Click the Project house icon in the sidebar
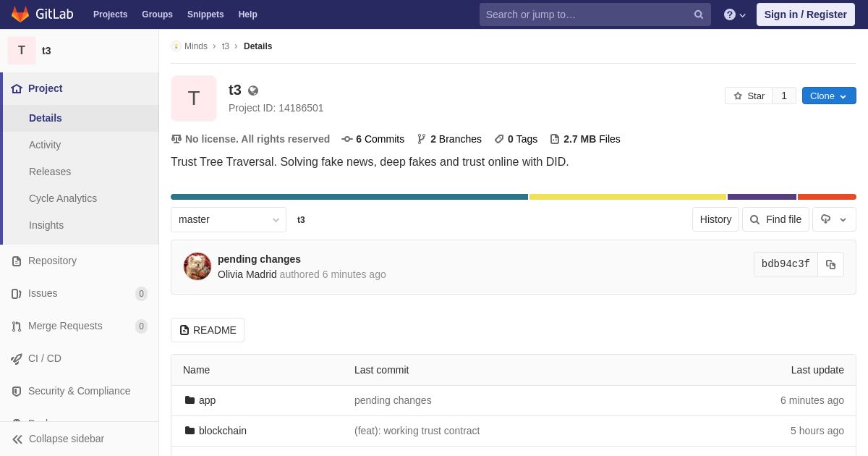868x456 pixels. 17,88
